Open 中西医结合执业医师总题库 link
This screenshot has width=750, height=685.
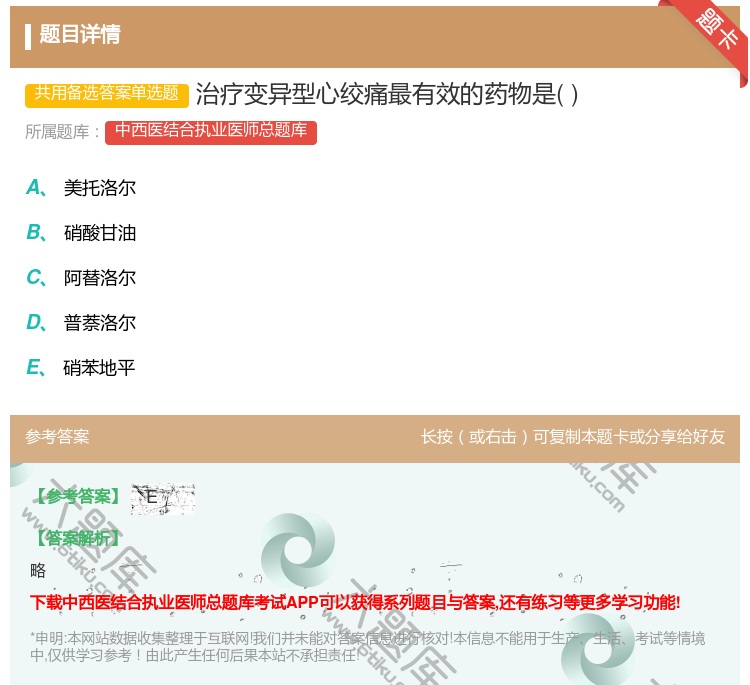point(211,132)
